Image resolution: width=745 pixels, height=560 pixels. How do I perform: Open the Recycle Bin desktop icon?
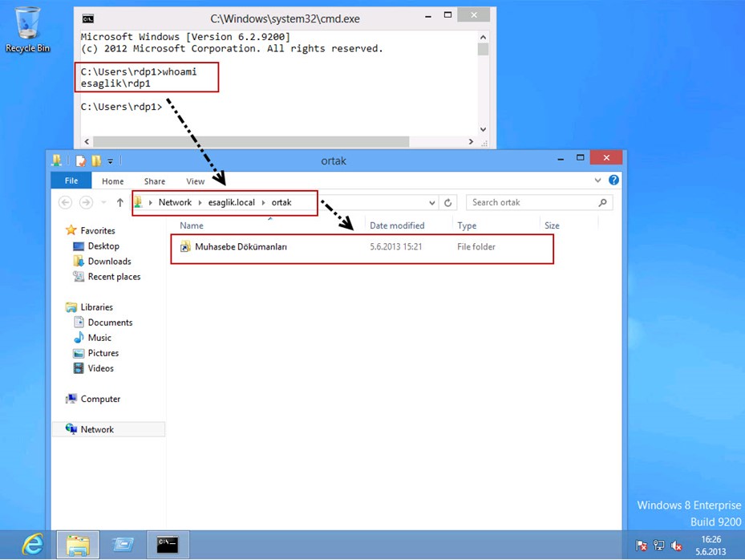[27, 30]
